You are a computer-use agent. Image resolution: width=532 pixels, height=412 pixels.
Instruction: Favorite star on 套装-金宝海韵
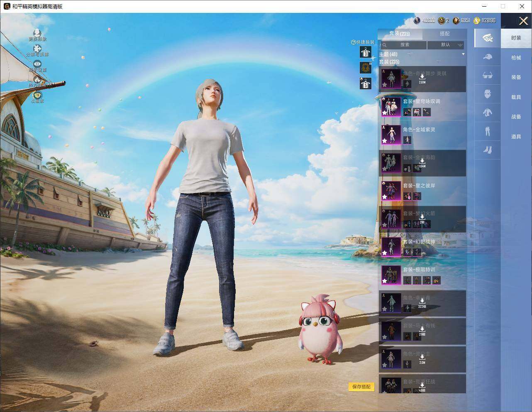[x=385, y=169]
